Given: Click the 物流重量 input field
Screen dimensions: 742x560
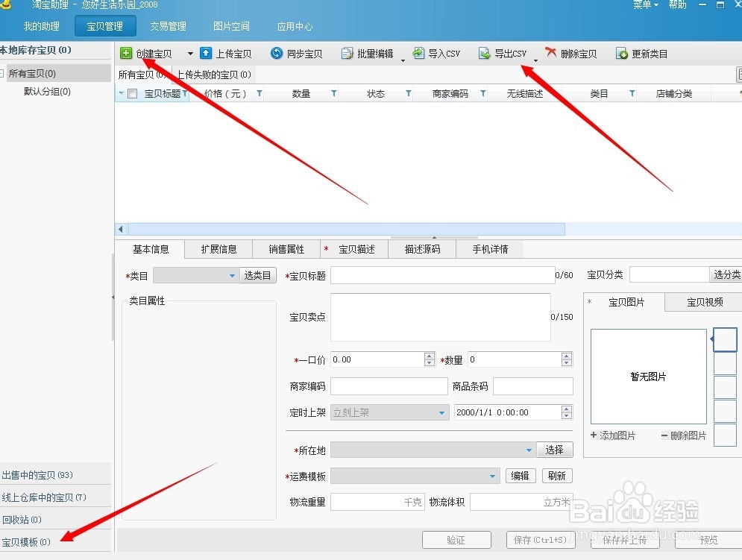Looking at the screenshot, I should (377, 502).
